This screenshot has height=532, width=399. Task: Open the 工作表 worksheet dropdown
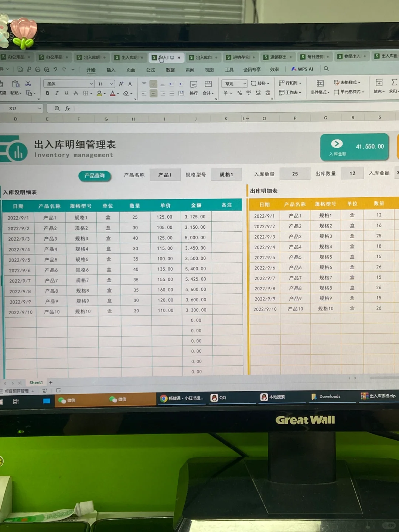point(290,92)
